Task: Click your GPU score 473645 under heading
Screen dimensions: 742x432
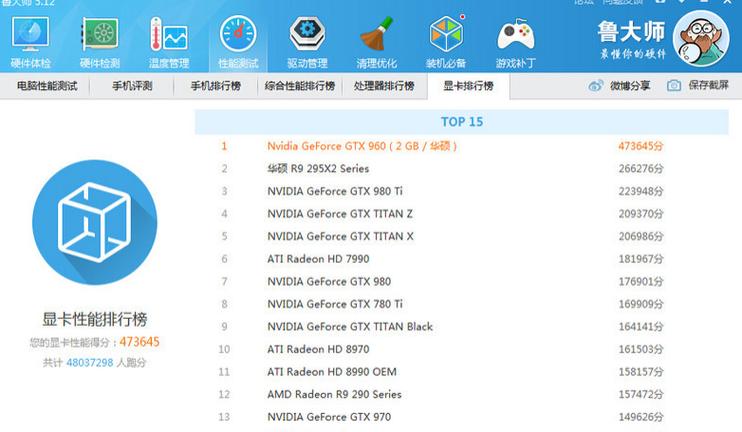Action: pos(139,342)
